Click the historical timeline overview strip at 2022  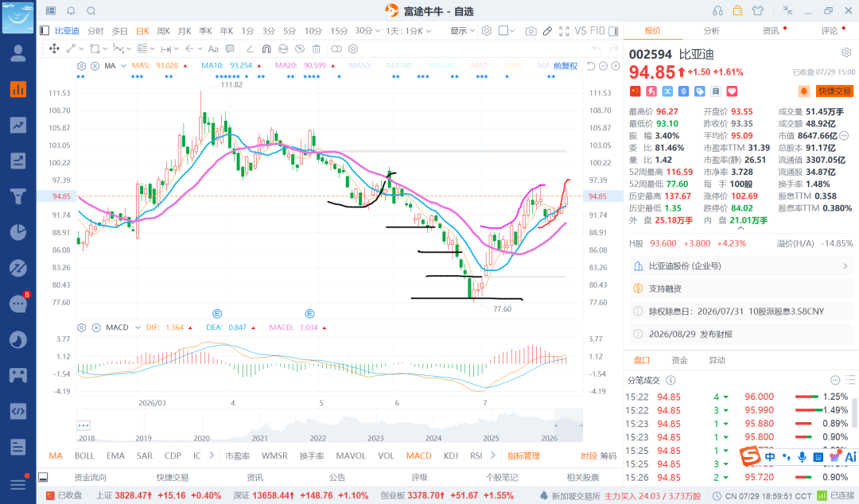pos(317,428)
